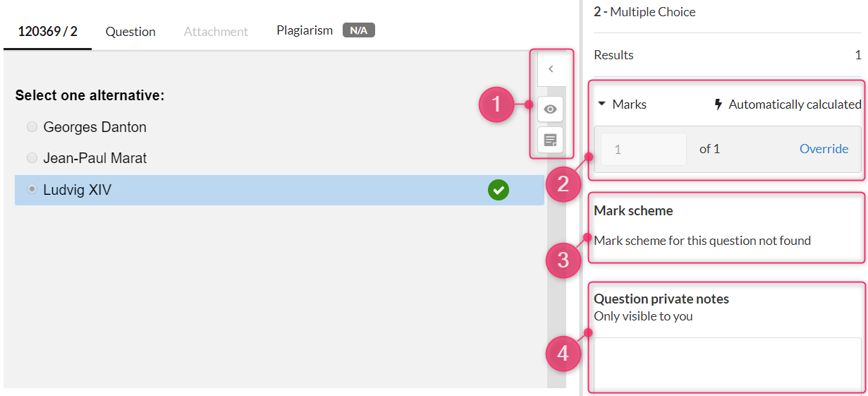Viewport: 868px width, 396px height.
Task: Open the Plagiarism tab
Action: coord(305,30)
